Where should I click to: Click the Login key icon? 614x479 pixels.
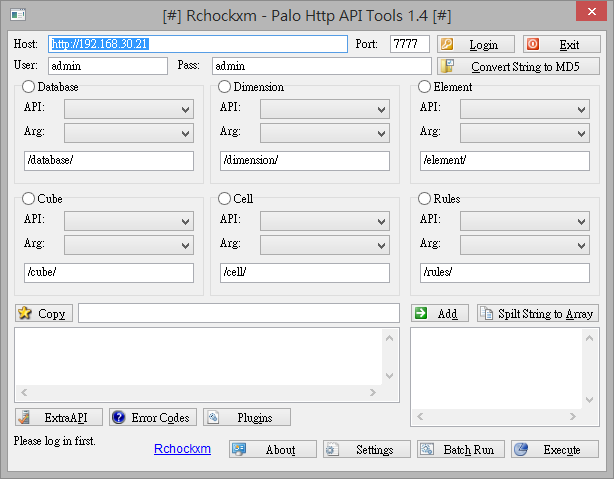pyautogui.click(x=447, y=44)
